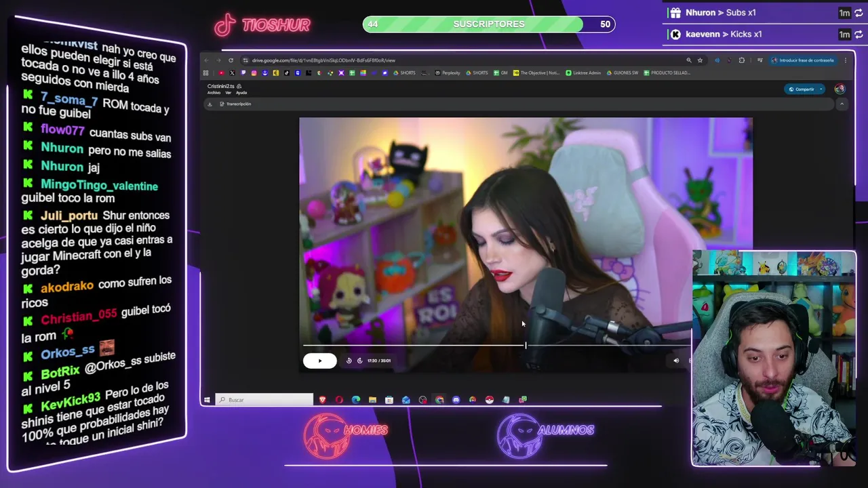Viewport: 868px width, 488px height.
Task: Bookmark this page with the star icon
Action: point(701,60)
